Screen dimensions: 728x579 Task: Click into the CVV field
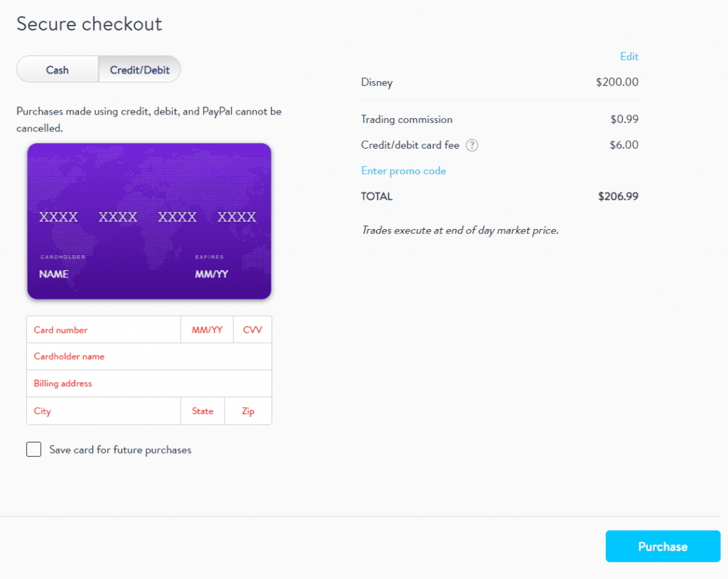pyautogui.click(x=252, y=330)
